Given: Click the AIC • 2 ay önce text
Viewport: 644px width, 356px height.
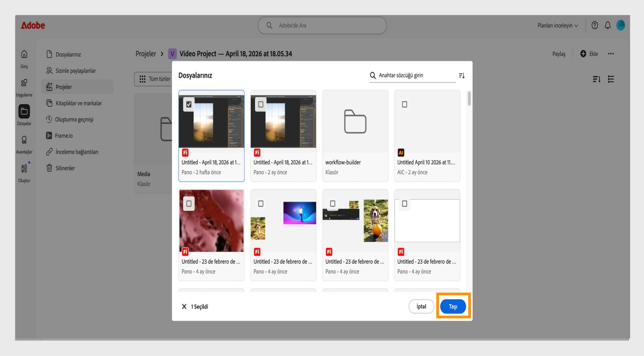Looking at the screenshot, I should pyautogui.click(x=412, y=172).
